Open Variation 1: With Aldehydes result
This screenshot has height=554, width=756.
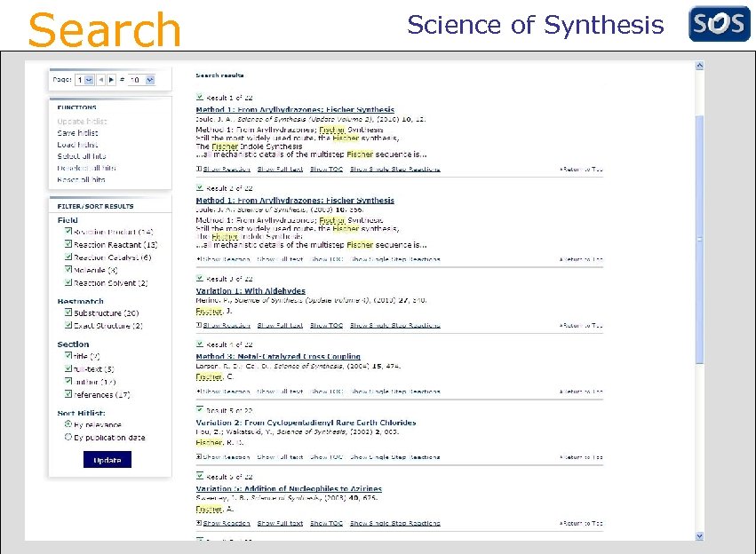pos(251,290)
